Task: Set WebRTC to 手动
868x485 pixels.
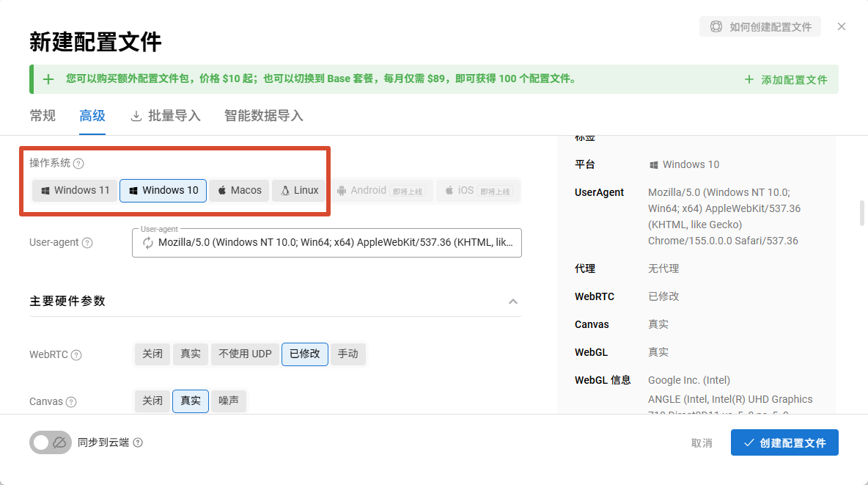Action: point(348,354)
